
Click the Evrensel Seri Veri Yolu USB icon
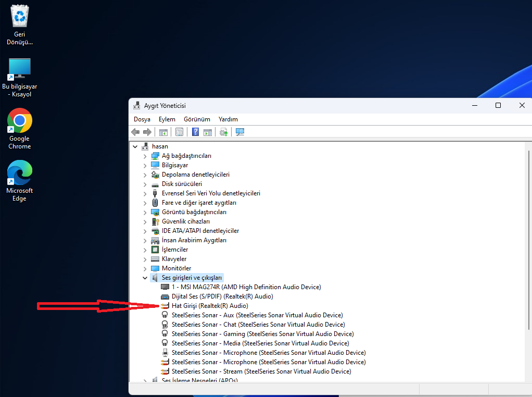click(155, 194)
